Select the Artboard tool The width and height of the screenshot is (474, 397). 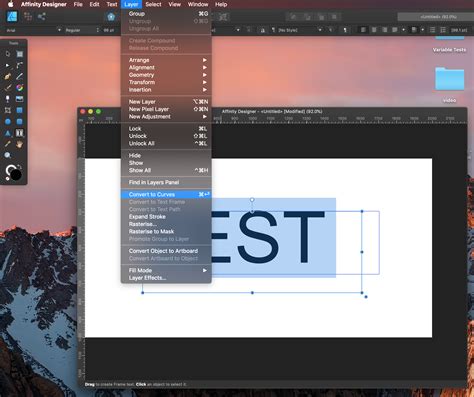(20, 54)
